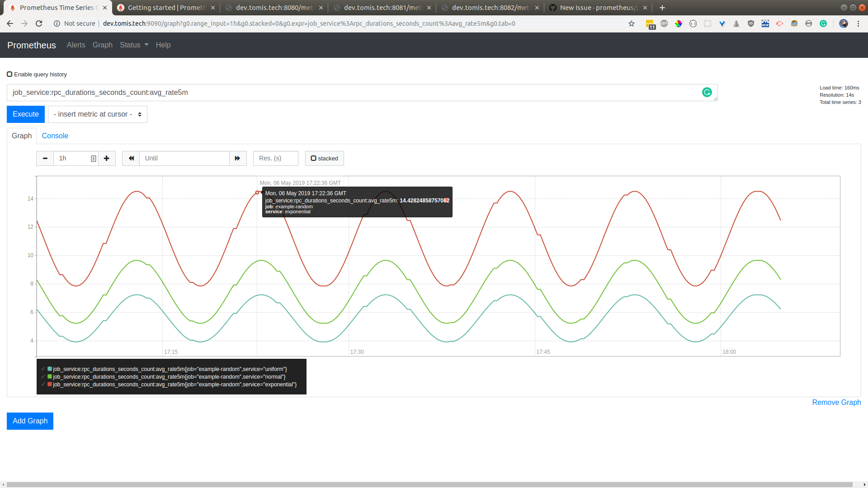This screenshot has height=488, width=868.
Task: Open the Chrome three-dot menu
Action: click(x=858, y=23)
